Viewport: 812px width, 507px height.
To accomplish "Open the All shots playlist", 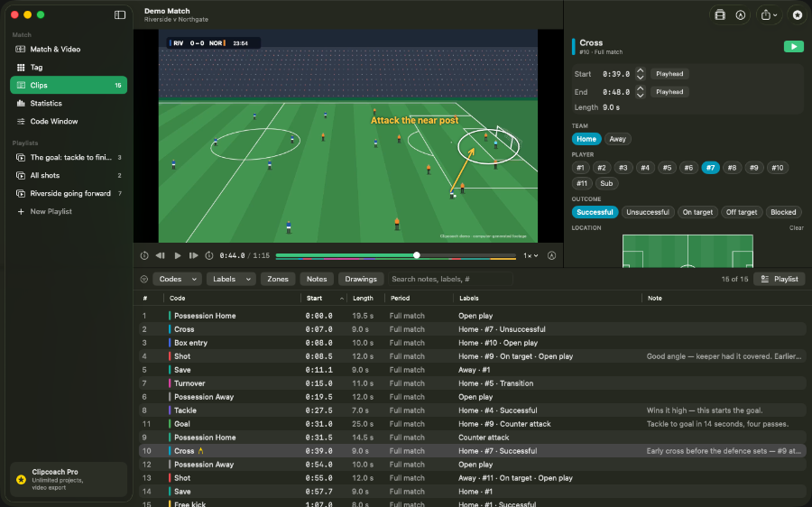I will [69, 176].
